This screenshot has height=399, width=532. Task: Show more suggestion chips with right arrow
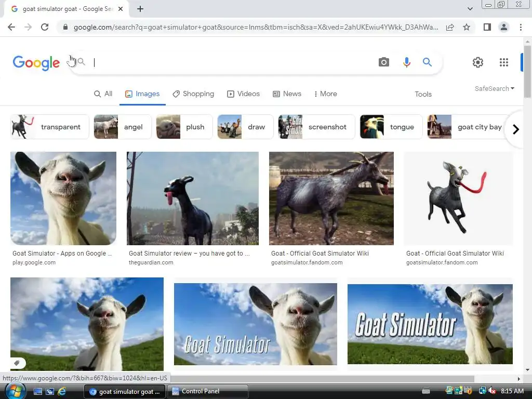coord(516,129)
